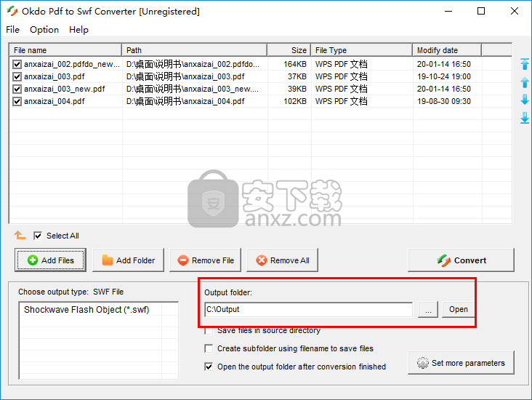Image resolution: width=532 pixels, height=400 pixels.
Task: Click the Add Folder button
Action: 128,260
